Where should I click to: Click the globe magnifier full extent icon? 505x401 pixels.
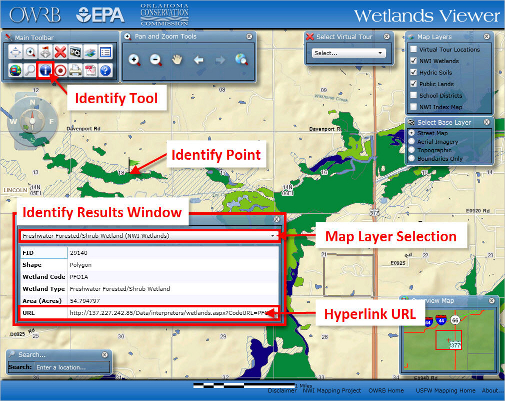coord(241,60)
